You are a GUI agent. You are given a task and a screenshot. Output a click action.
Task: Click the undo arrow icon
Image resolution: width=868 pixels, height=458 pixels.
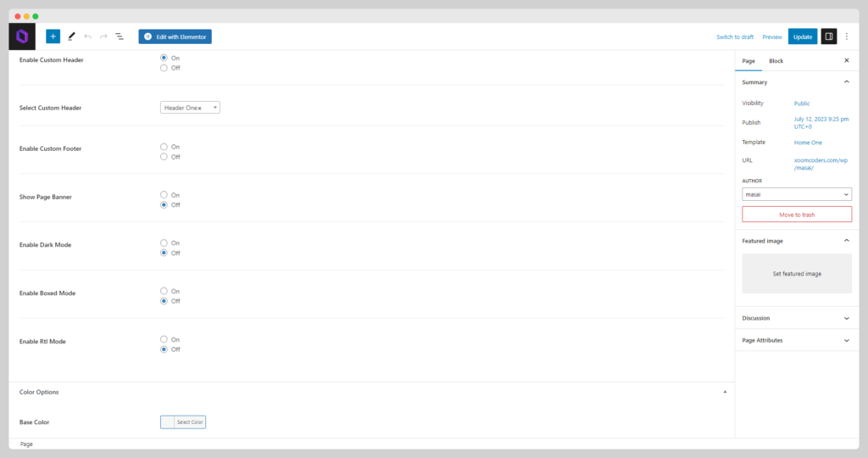(87, 36)
